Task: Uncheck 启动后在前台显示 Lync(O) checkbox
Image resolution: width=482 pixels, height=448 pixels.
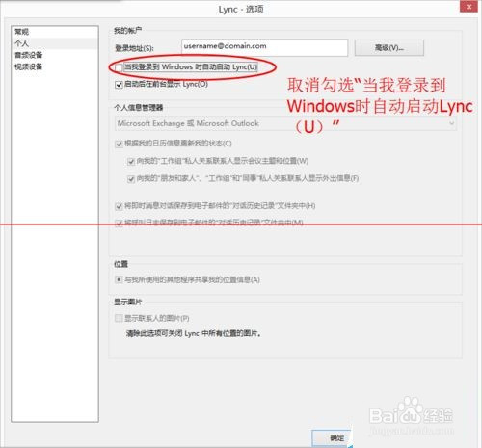Action: tap(119, 85)
